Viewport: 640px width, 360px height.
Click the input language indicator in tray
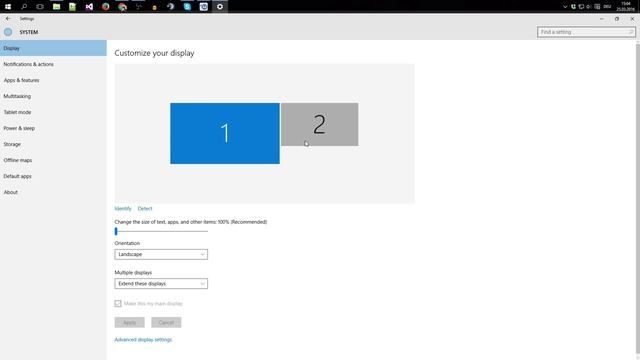(607, 7)
